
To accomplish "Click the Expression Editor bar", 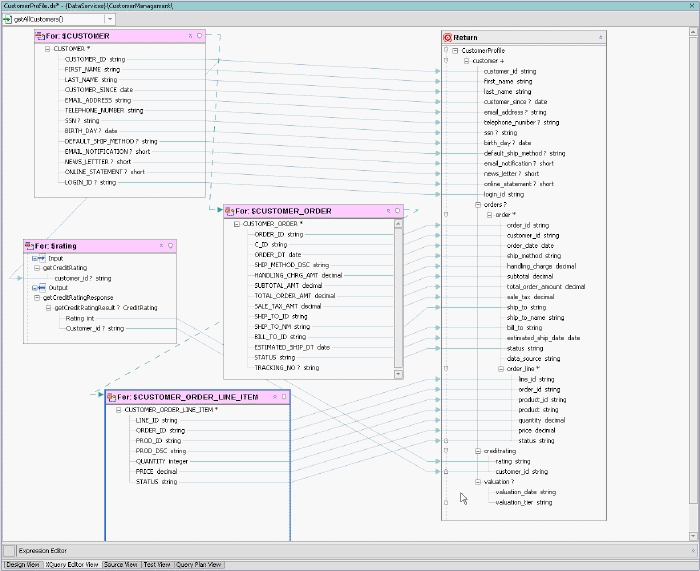I will pyautogui.click(x=348, y=550).
